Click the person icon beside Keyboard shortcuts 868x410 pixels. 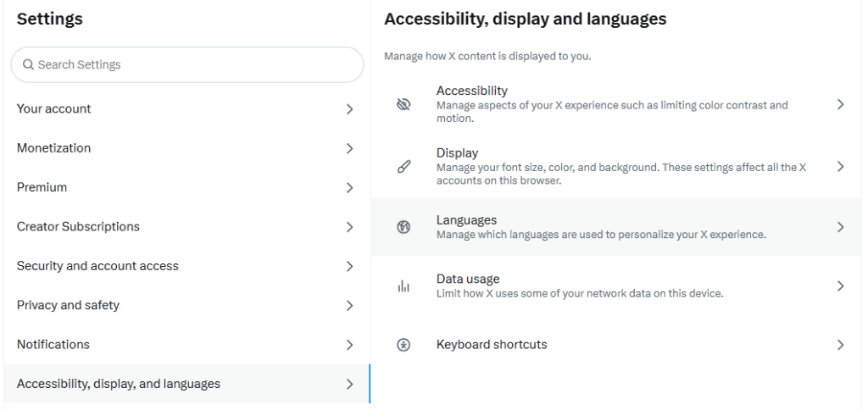click(403, 345)
